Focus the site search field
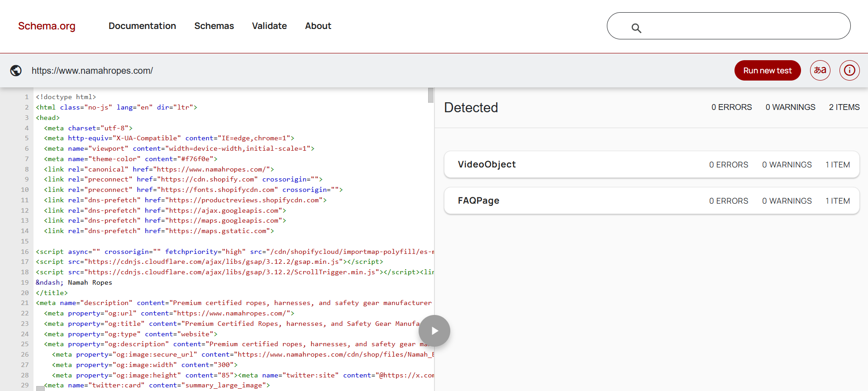This screenshot has width=868, height=391. pyautogui.click(x=729, y=26)
